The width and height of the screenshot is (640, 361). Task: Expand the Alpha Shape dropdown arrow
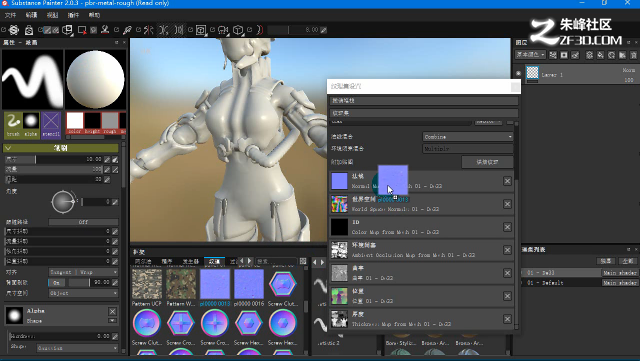(x=112, y=321)
